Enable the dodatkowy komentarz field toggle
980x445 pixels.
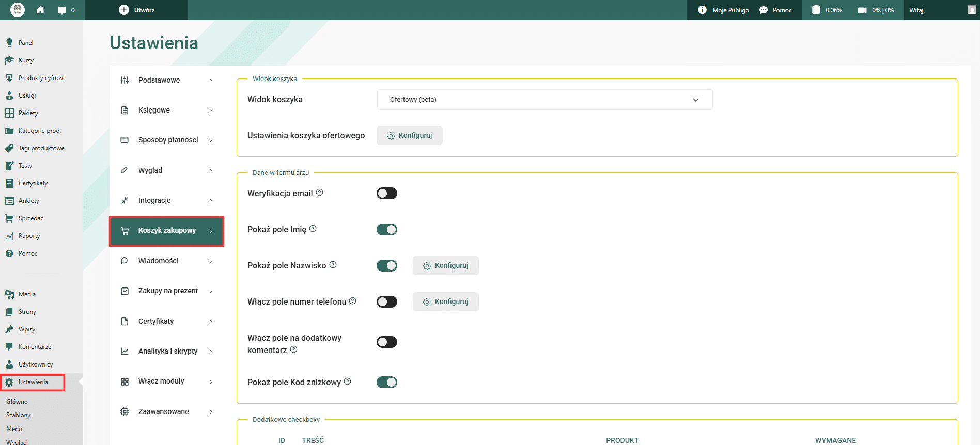(x=387, y=342)
